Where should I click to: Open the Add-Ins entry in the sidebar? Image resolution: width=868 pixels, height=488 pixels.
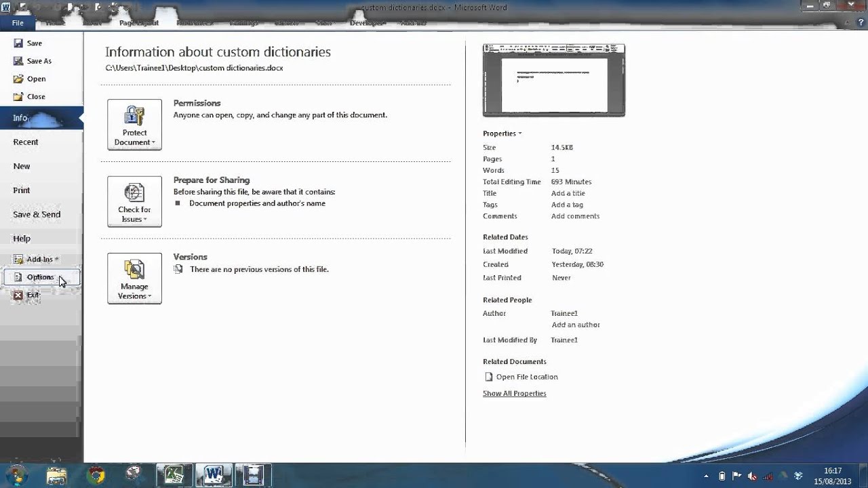(x=36, y=259)
